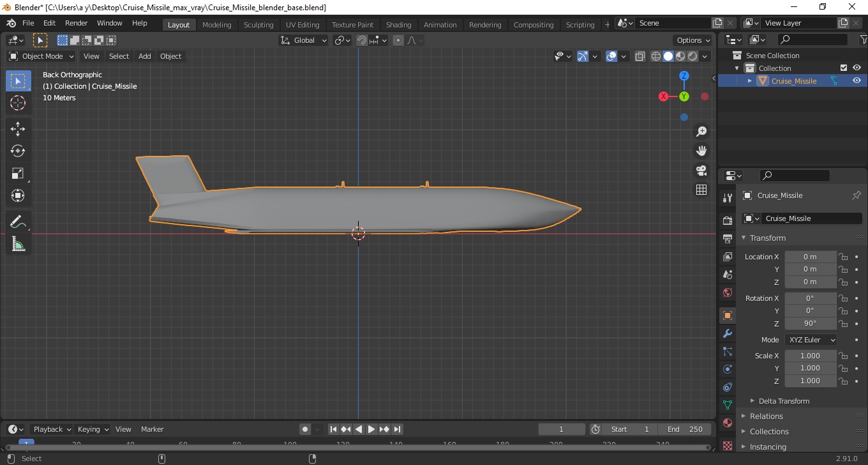Pin the Cruise_Missile properties panel
Viewport: 868px width, 465px height.
[857, 195]
